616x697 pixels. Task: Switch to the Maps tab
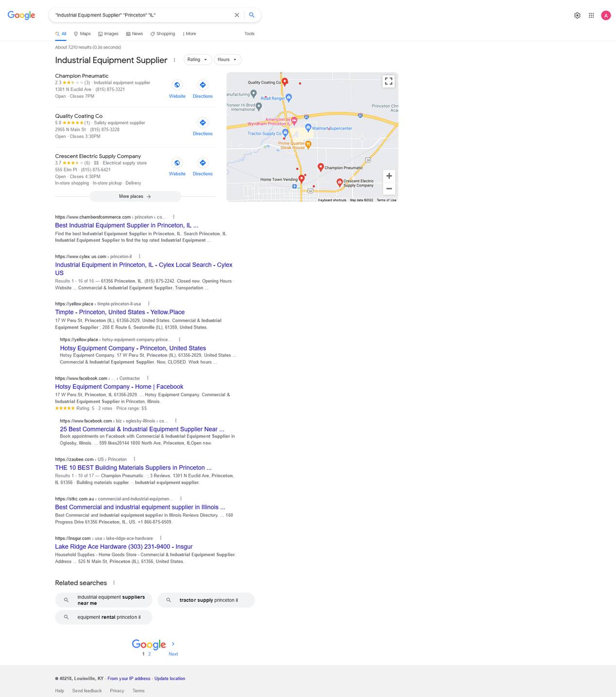(x=82, y=34)
